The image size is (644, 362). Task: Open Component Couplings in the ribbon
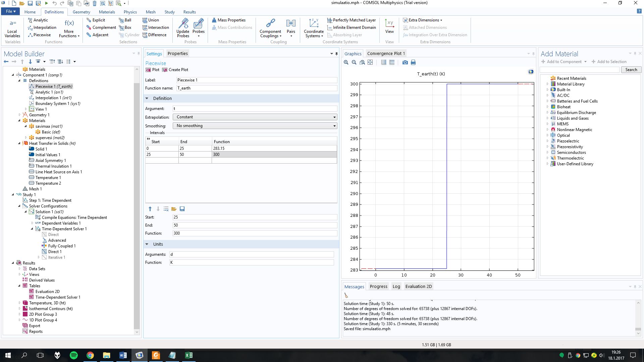tap(270, 28)
